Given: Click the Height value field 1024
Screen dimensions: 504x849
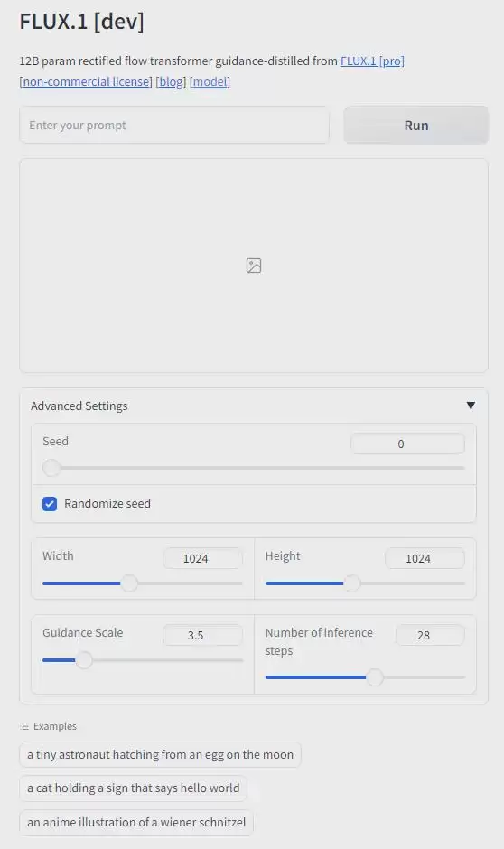Looking at the screenshot, I should pos(425,558).
